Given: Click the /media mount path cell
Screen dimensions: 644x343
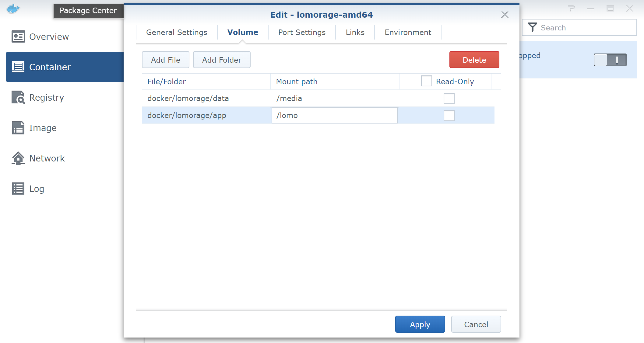Looking at the screenshot, I should [334, 98].
